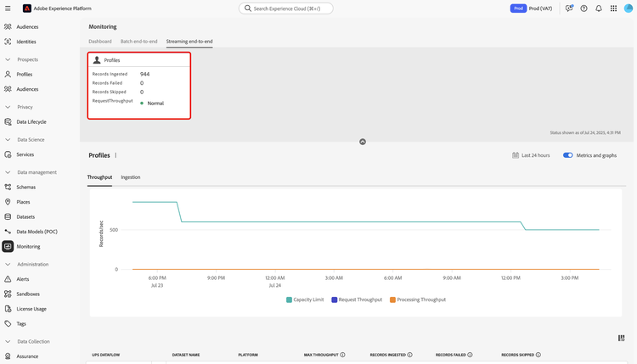Open the help question mark icon

coord(583,8)
